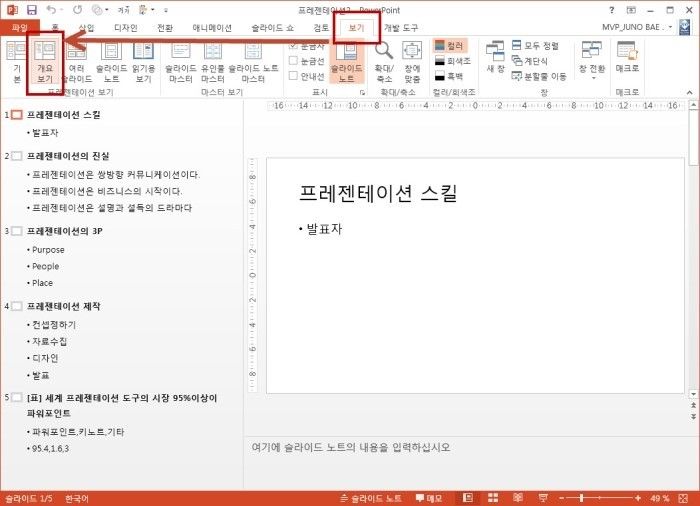This screenshot has width=700, height=506.
Task: Switch to the 슬라이드 쇼 tab
Action: [273, 28]
